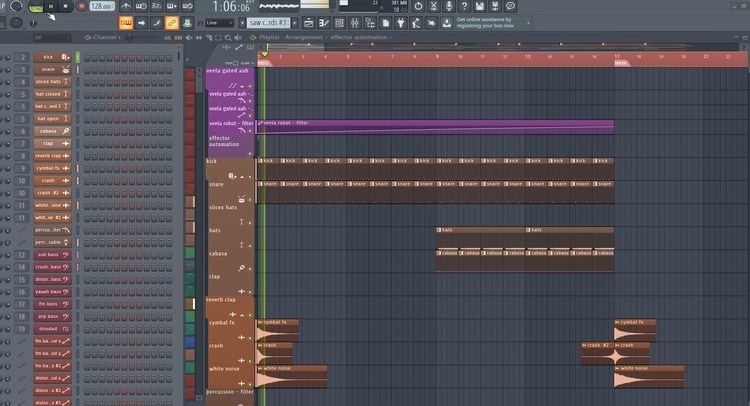Toggle first step of clap sequencer

pyautogui.click(x=88, y=143)
